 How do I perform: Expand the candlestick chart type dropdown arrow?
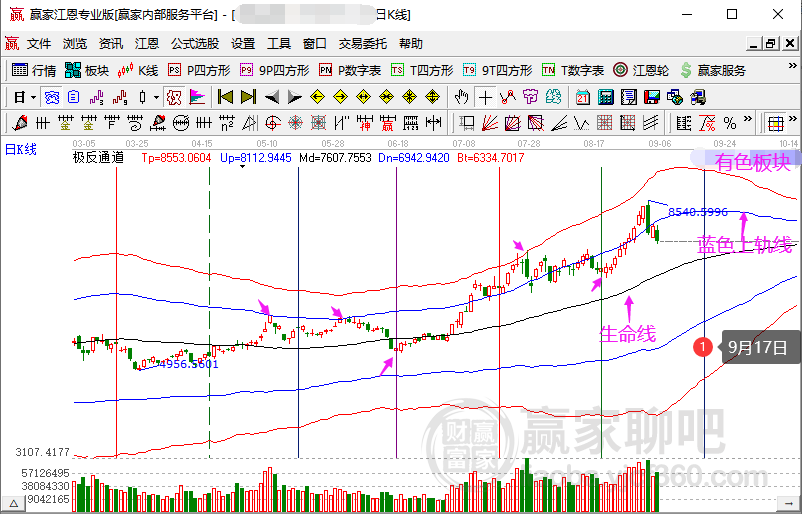pyautogui.click(x=157, y=97)
